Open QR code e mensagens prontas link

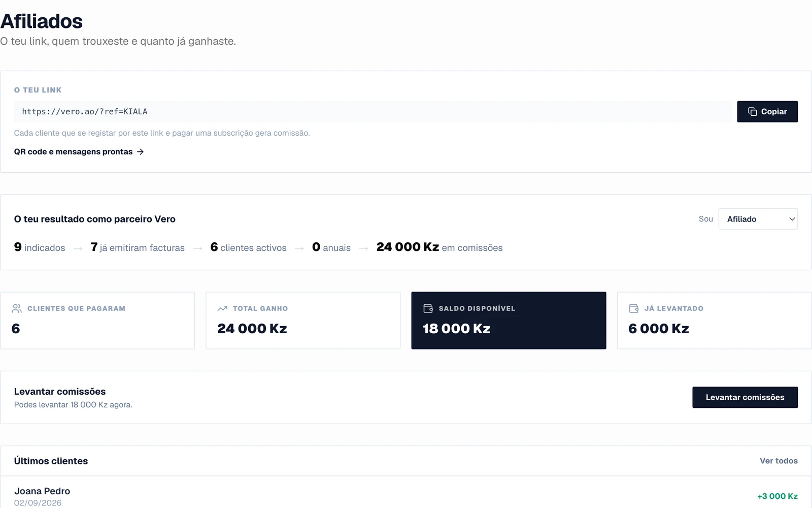click(x=79, y=152)
